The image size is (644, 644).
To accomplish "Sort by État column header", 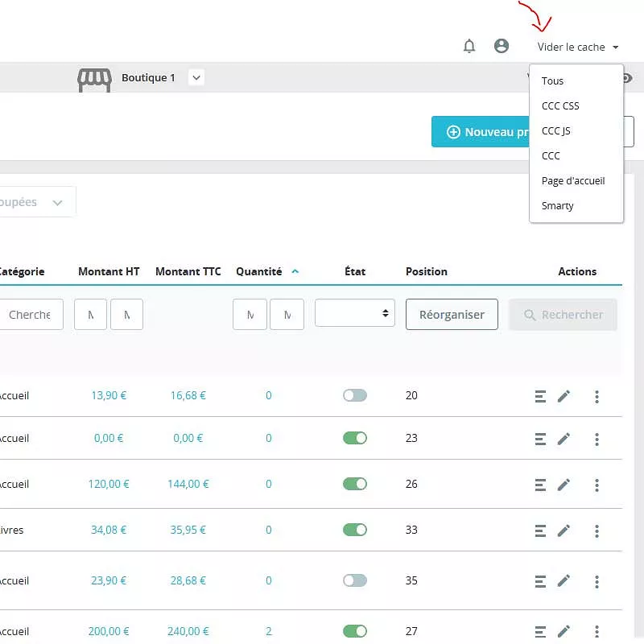I will (x=355, y=271).
